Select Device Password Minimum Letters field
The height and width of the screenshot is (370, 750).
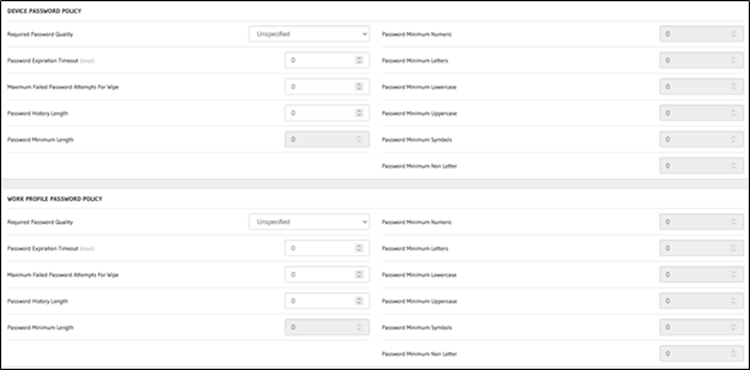[701, 60]
